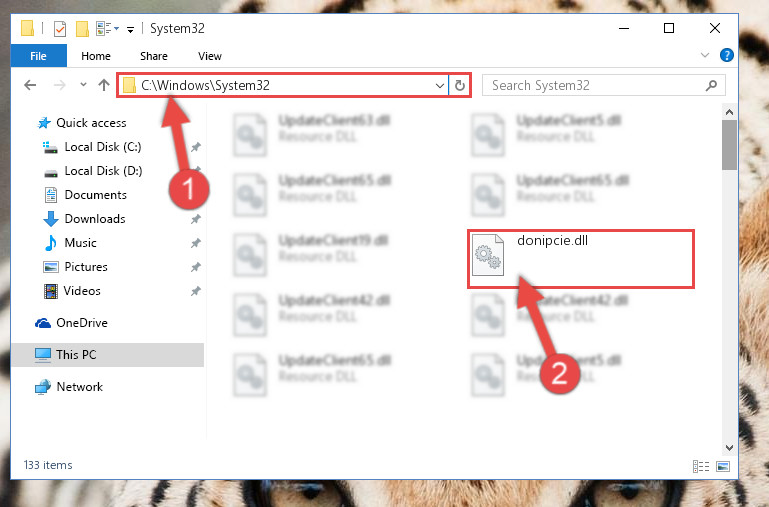769x507 pixels.
Task: Click the Properties checkmark icon in title bar
Action: (x=59, y=29)
